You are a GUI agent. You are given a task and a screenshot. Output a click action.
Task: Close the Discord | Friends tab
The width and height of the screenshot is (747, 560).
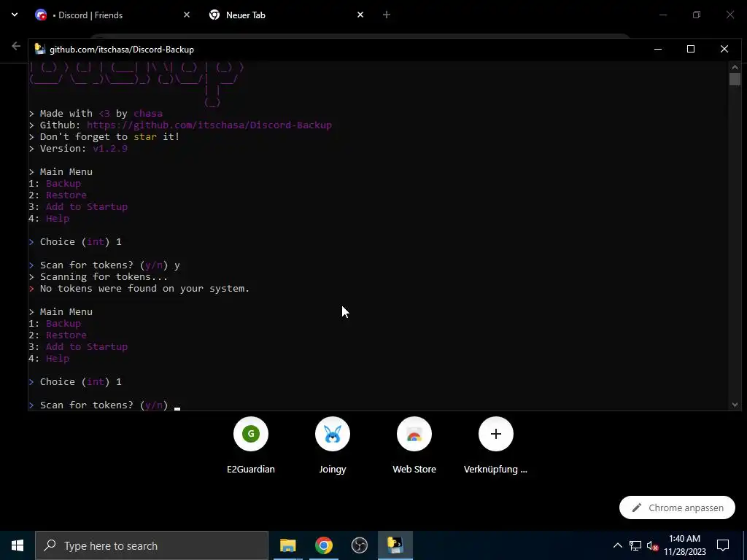[187, 15]
